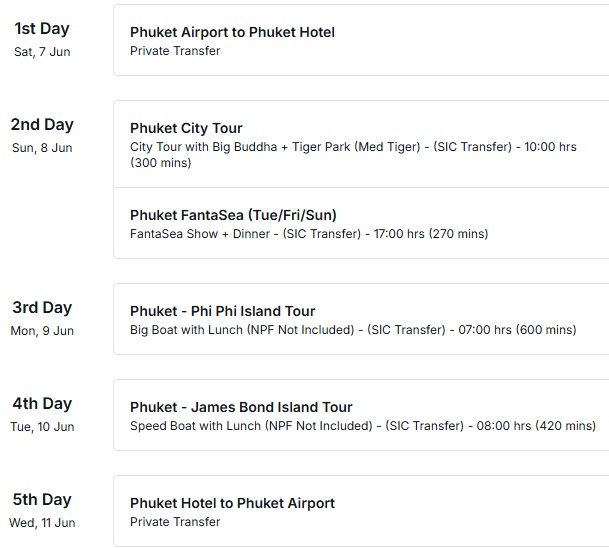This screenshot has width=609, height=548.
Task: Click Speed Boat with Lunch details line
Action: pyautogui.click(x=363, y=426)
